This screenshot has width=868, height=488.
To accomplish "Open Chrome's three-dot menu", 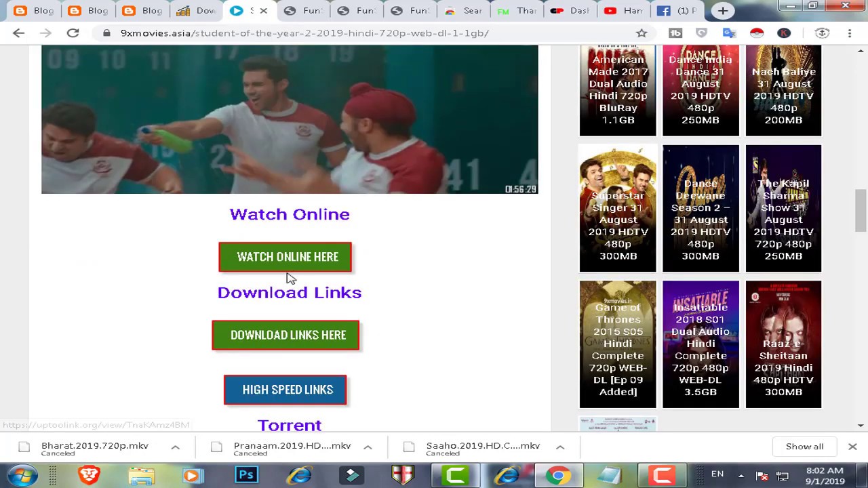I will tap(849, 33).
